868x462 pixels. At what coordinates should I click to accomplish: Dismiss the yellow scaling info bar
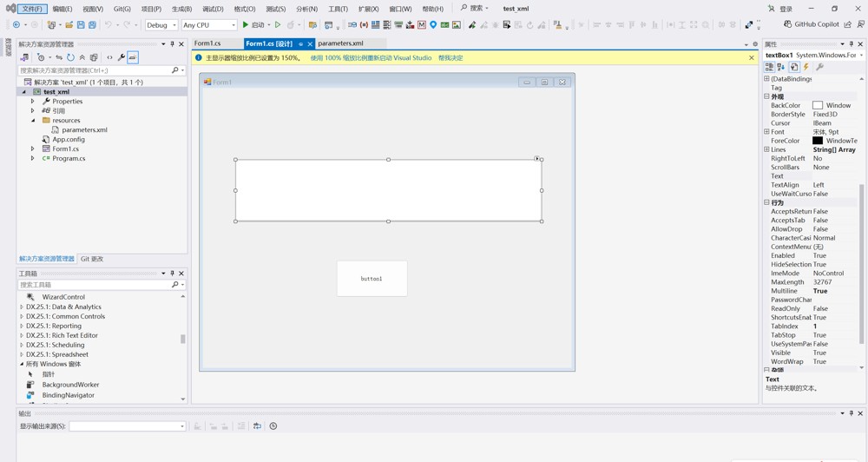click(751, 57)
